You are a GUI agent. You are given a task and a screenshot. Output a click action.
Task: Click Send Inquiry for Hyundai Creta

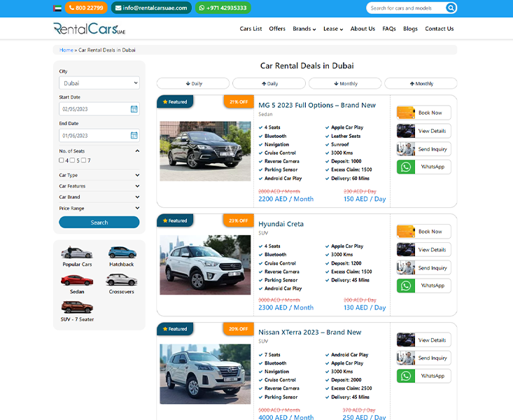point(423,268)
